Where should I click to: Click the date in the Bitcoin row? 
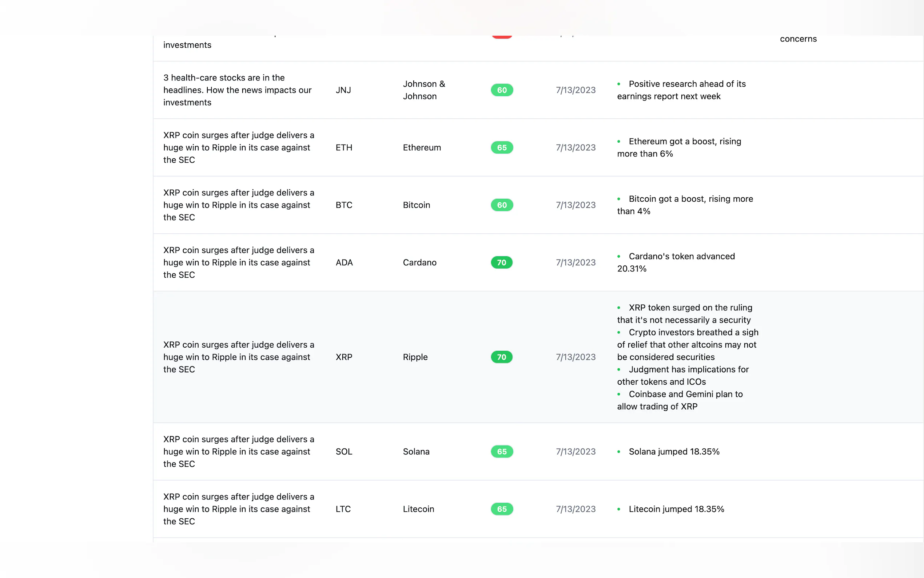coord(575,205)
